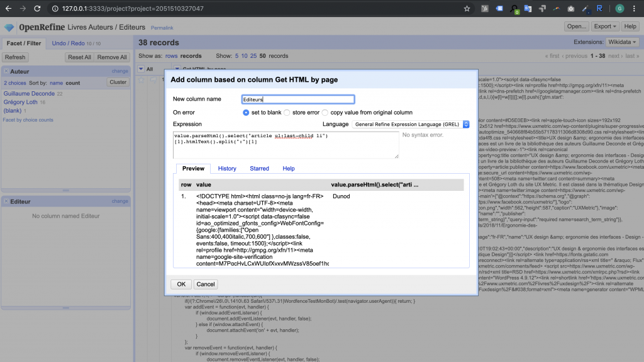Open the blue tag assistant extension
The image size is (644, 362).
tap(499, 8)
